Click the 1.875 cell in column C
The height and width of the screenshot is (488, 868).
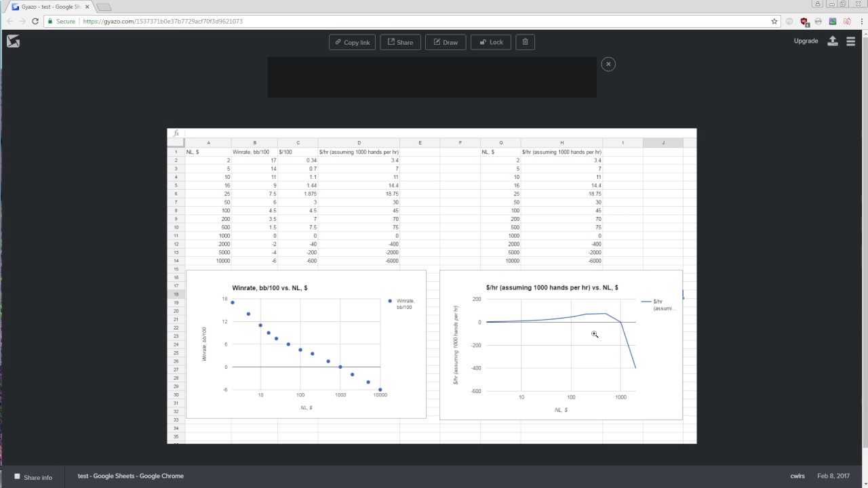[298, 194]
